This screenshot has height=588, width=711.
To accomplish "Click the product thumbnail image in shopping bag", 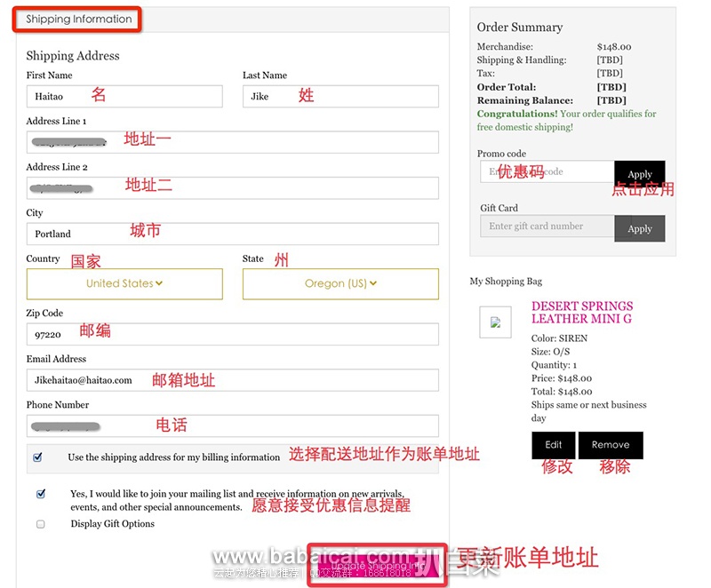I will point(495,322).
